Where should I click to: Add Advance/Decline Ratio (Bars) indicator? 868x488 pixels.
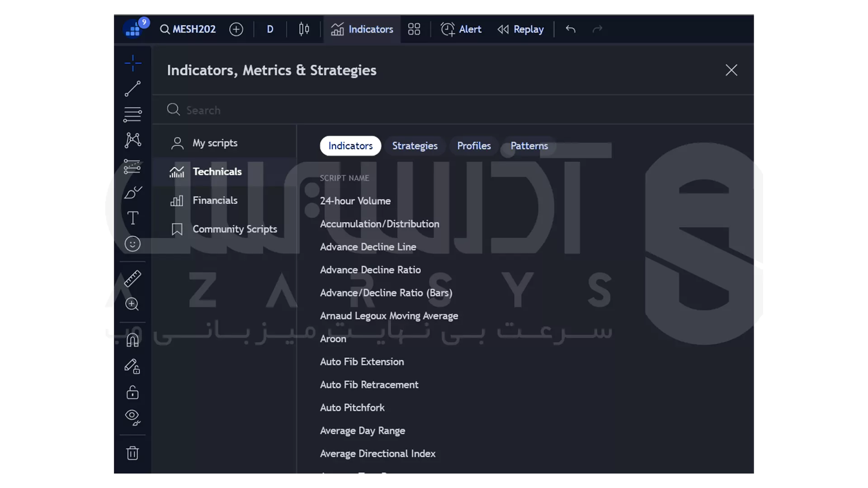coord(386,293)
